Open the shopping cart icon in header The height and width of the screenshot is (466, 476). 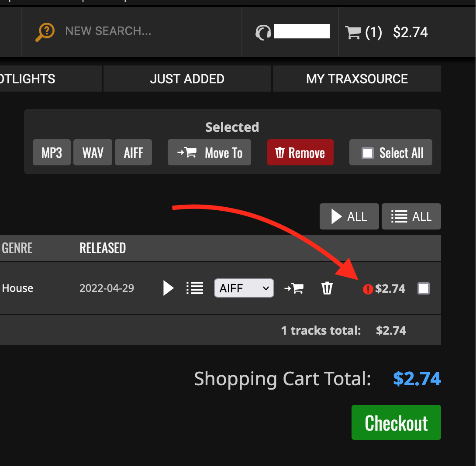[x=353, y=32]
